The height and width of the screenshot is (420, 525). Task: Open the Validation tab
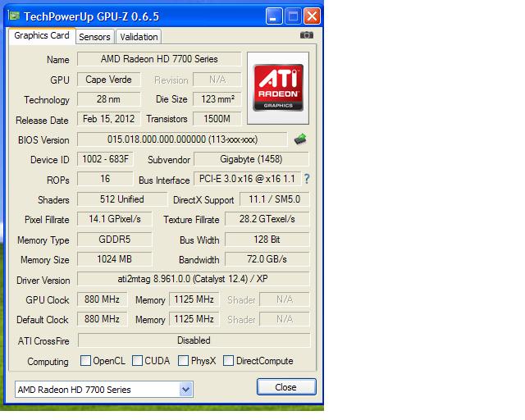click(x=139, y=37)
